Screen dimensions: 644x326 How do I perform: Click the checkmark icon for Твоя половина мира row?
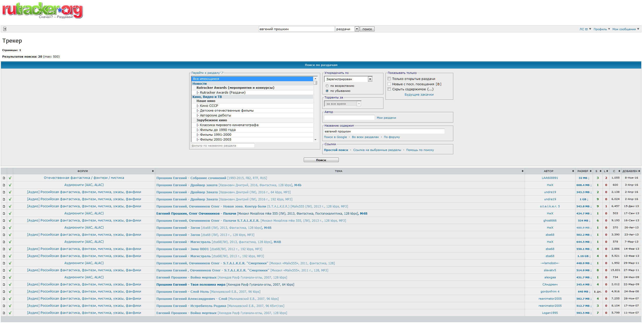coord(10,285)
